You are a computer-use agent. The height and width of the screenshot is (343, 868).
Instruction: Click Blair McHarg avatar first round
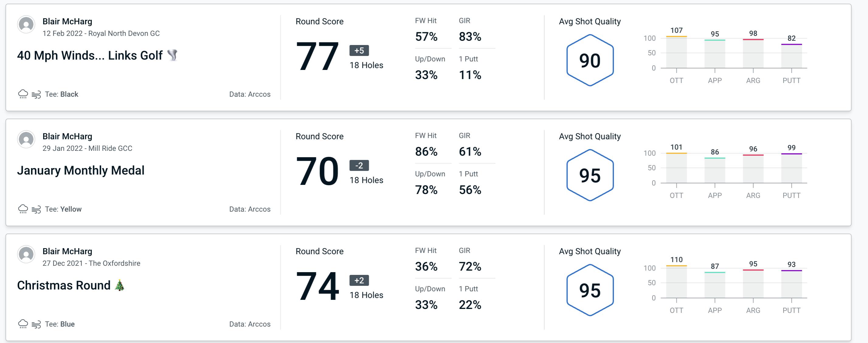[x=26, y=26]
